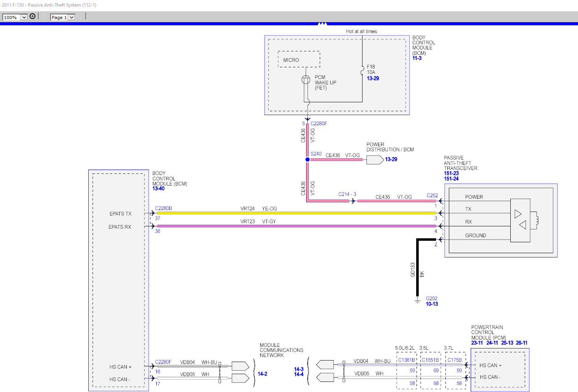Open the 25-13 PCM reference link
Screen dimensions: 578x392
click(507, 343)
